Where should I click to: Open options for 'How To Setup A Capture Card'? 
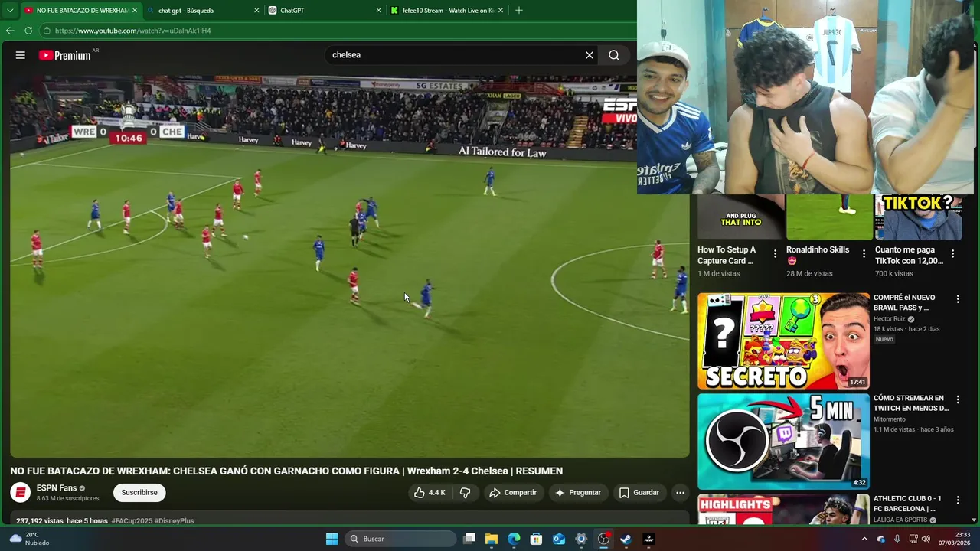[x=776, y=253]
